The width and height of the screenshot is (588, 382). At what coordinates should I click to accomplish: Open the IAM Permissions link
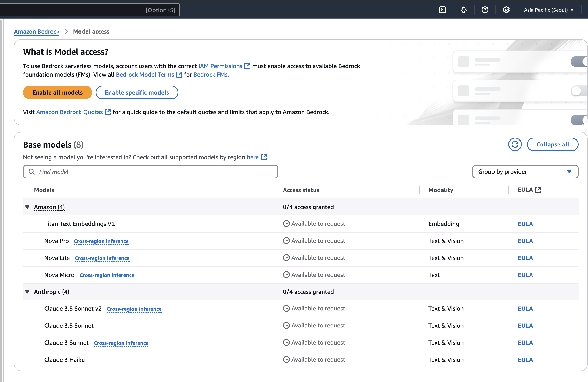click(220, 66)
